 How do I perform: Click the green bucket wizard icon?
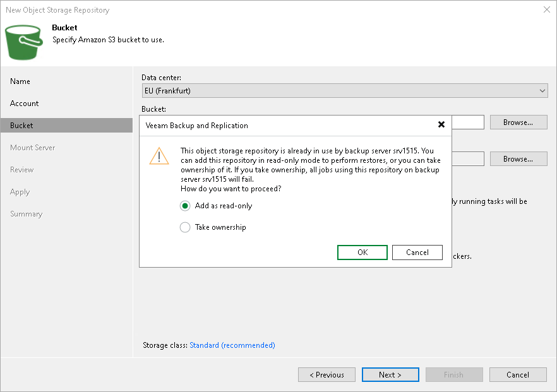coord(24,43)
